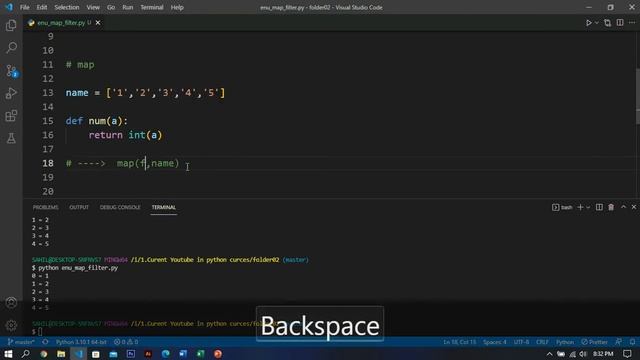
Task: Open the Accounts menu icon
Action: point(11,303)
